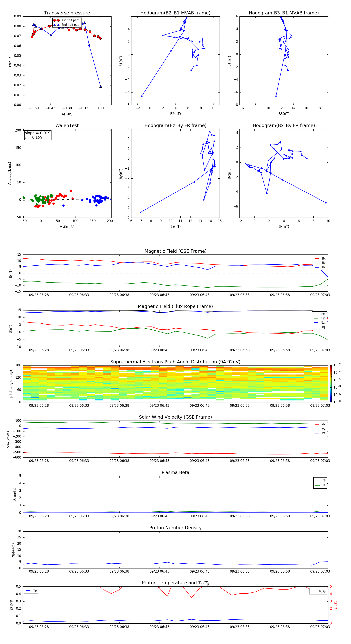This screenshot has width=351, height=644.
Task: Click '09/23 06:43' tick in Plasma Beta plot
Action: pyautogui.click(x=159, y=516)
